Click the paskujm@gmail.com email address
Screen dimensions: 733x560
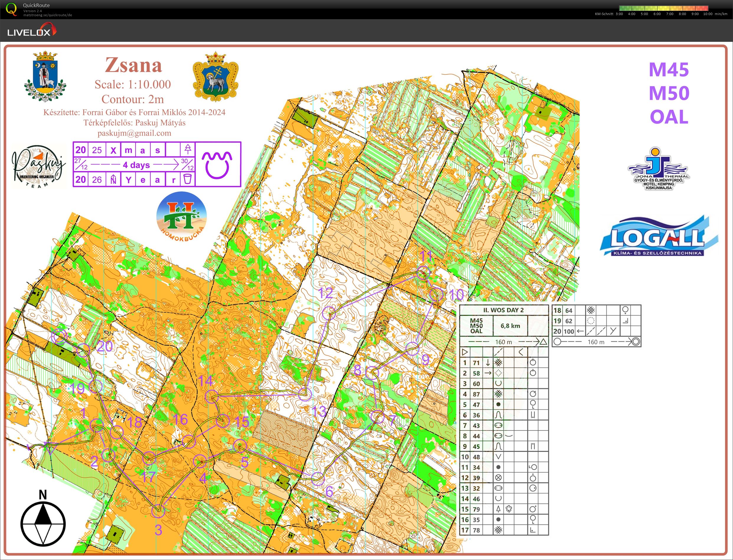pyautogui.click(x=134, y=133)
